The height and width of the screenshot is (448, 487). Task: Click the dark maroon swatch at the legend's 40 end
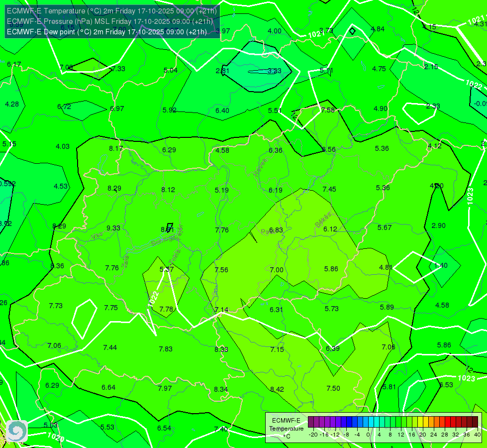(x=475, y=422)
